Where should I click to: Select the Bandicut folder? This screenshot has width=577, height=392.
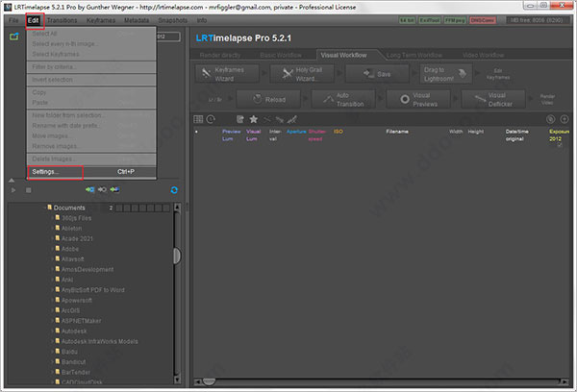coord(73,362)
